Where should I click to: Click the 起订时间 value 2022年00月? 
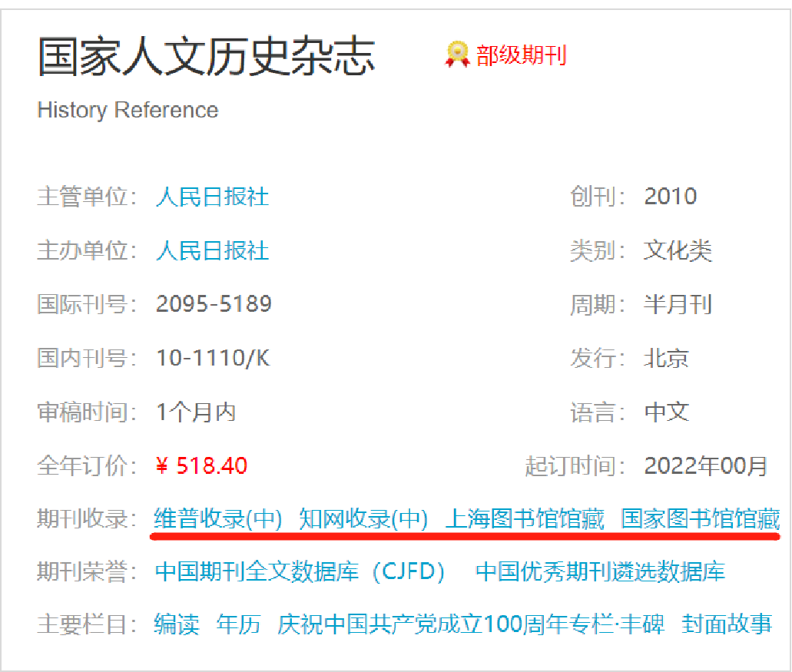(x=706, y=465)
